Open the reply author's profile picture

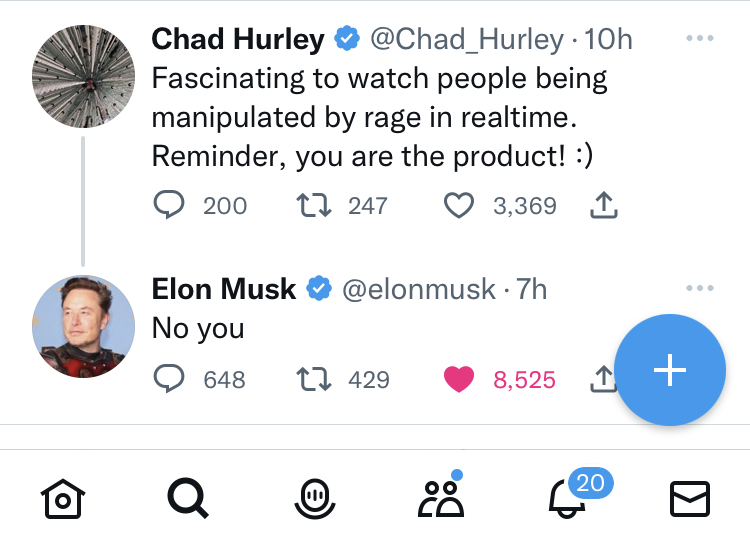pos(84,326)
